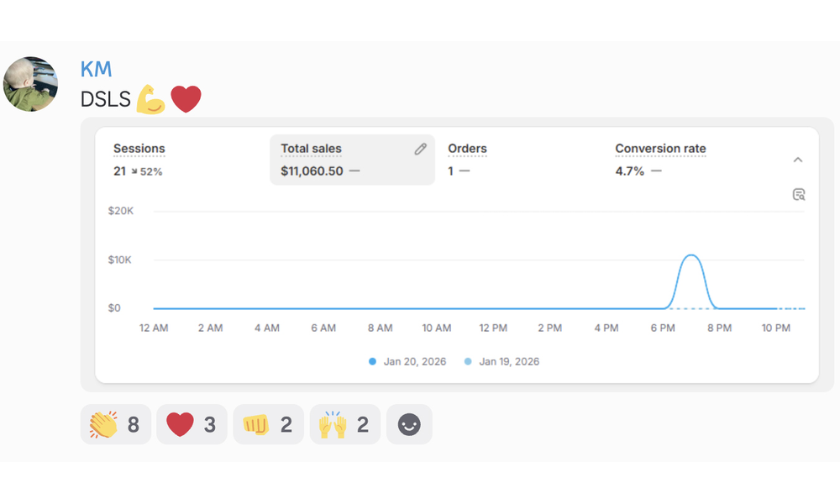Open the Orders metric
Screen dimensions: 840x504
click(467, 149)
